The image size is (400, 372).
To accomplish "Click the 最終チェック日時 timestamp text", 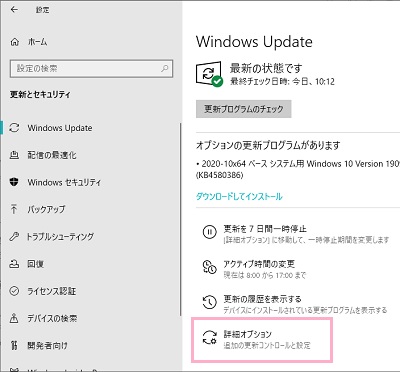I will coord(282,81).
